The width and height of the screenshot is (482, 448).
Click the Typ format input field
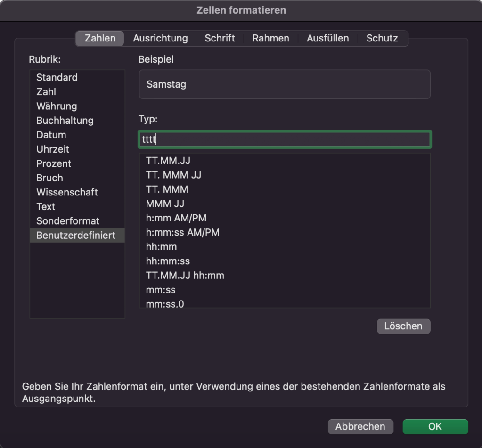(285, 140)
